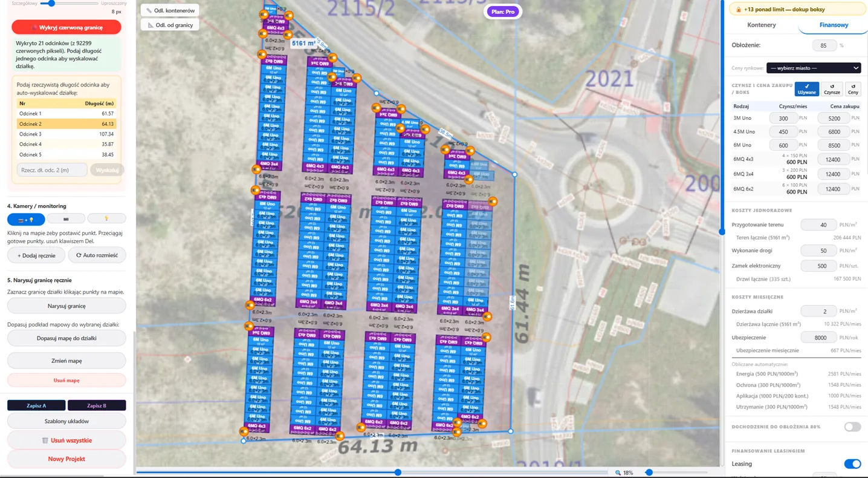
Task: Click the zoom magnifier icon beside 18%
Action: coord(618,473)
